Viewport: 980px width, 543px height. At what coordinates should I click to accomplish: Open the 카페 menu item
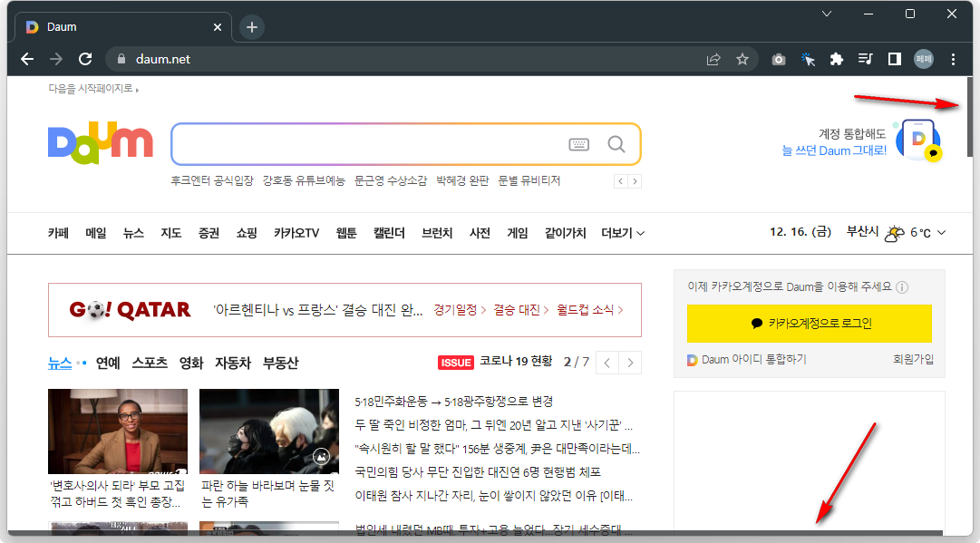[x=58, y=233]
